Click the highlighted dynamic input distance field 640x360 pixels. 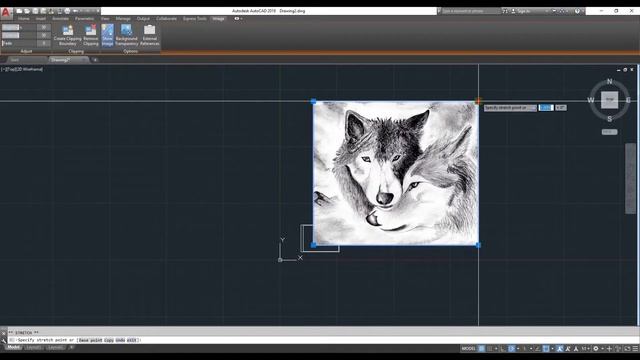[546, 108]
